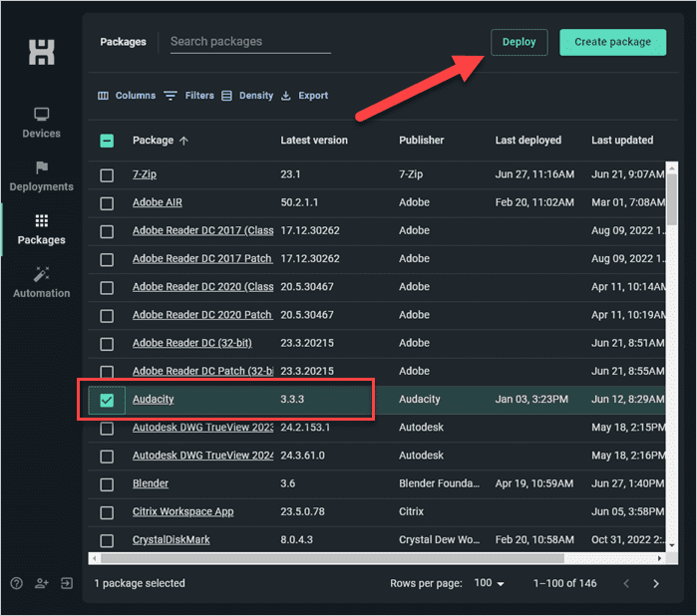The image size is (697, 616).
Task: Click the vertical scrollbar thumb
Action: 672,199
